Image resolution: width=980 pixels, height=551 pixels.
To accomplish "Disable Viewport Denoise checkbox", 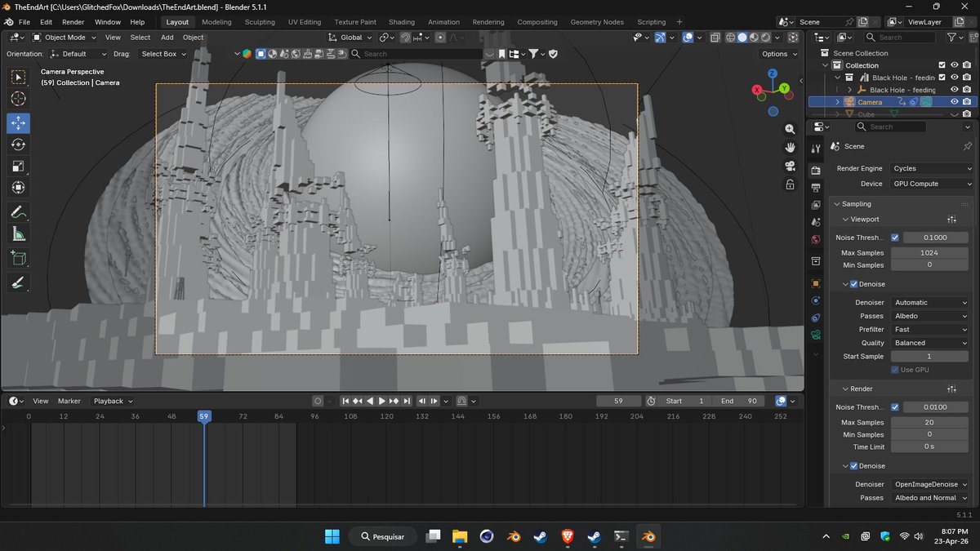I will coord(854,284).
